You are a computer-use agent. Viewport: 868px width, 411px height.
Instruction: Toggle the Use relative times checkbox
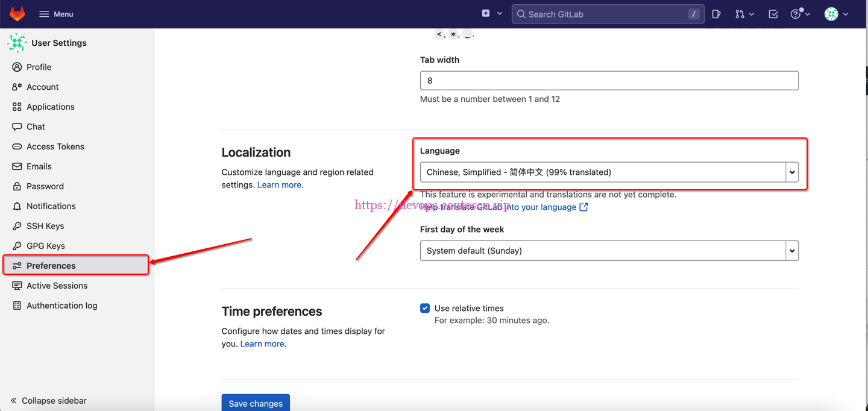tap(425, 308)
